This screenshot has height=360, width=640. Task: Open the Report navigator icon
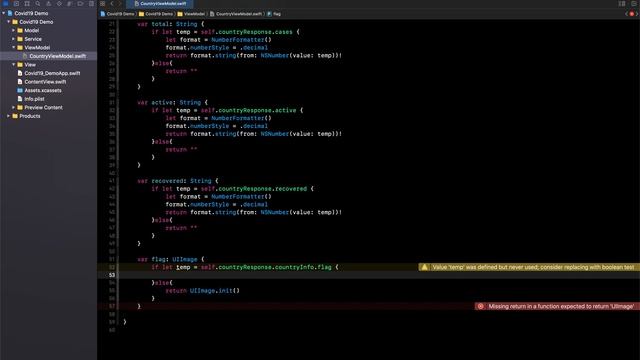(x=91, y=3)
